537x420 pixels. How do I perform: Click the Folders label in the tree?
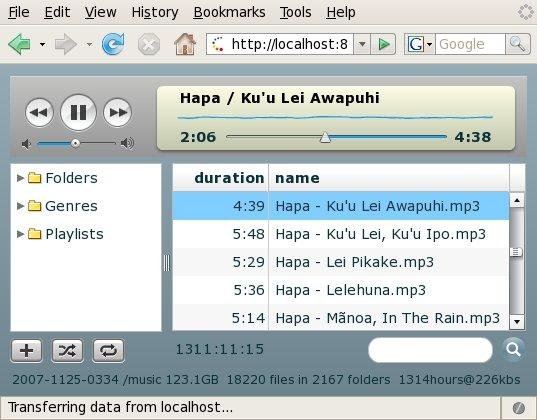click(72, 178)
